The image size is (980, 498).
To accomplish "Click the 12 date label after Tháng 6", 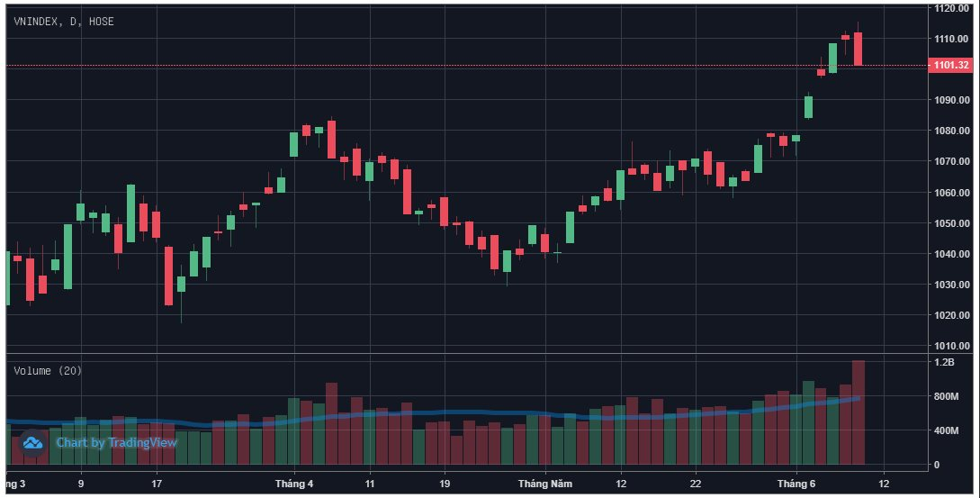I will pyautogui.click(x=884, y=484).
